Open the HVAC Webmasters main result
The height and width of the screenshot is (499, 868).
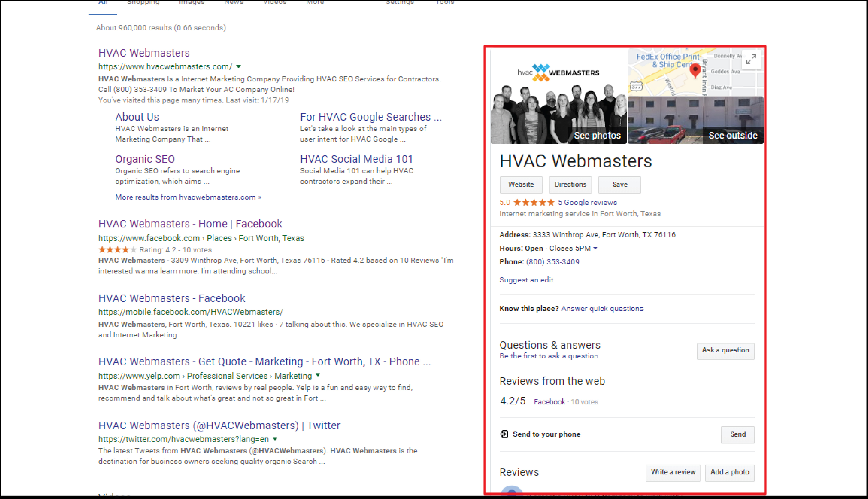click(x=144, y=53)
